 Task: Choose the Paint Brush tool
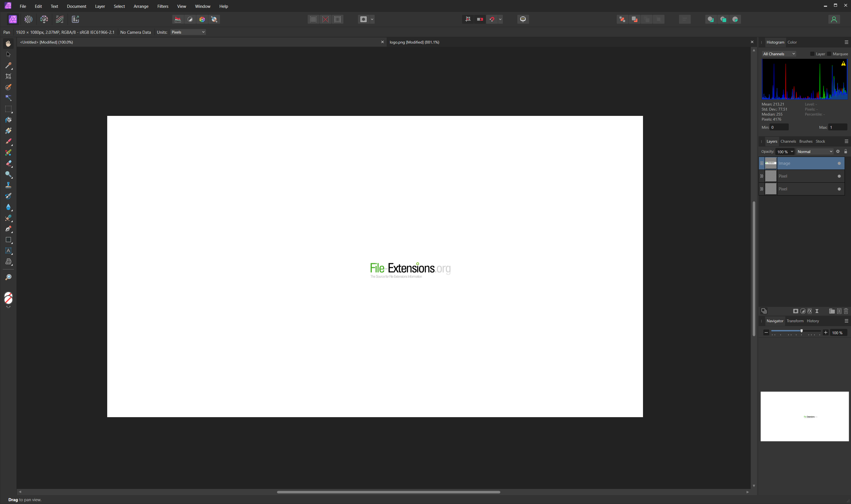tap(8, 142)
